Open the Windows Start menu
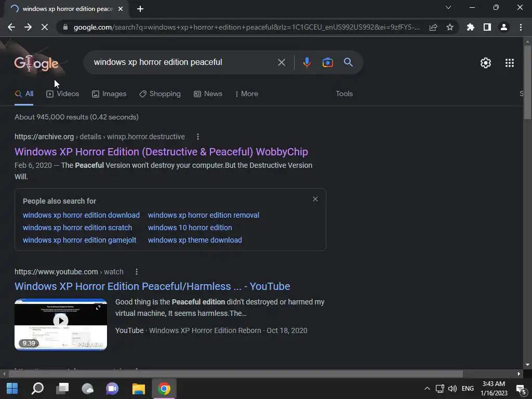This screenshot has width=532, height=399. coord(12,389)
